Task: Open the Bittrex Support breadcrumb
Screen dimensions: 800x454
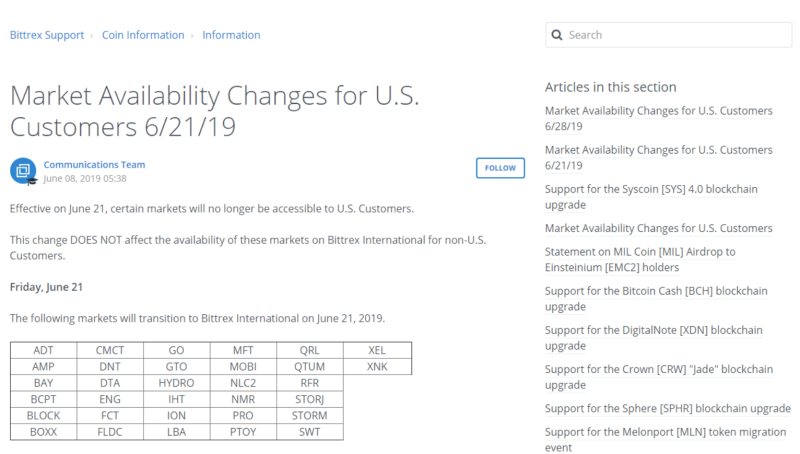Action: coord(46,35)
